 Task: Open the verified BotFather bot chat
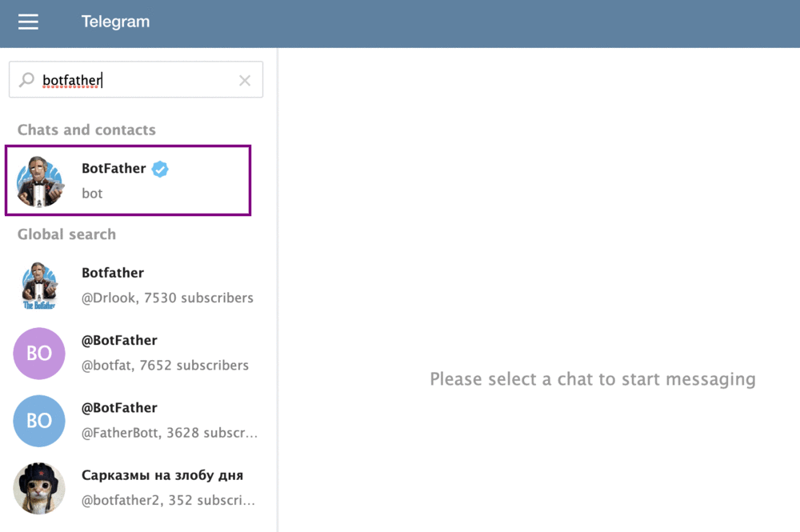(128, 181)
